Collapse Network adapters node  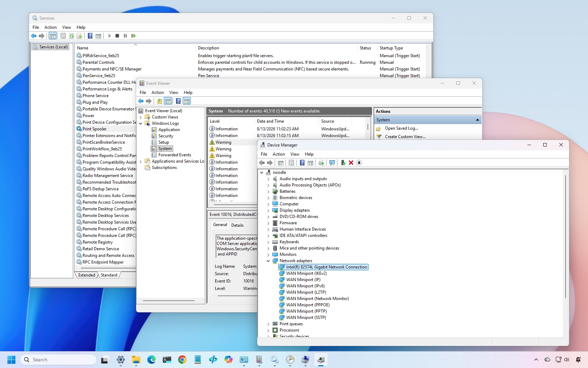click(x=268, y=261)
